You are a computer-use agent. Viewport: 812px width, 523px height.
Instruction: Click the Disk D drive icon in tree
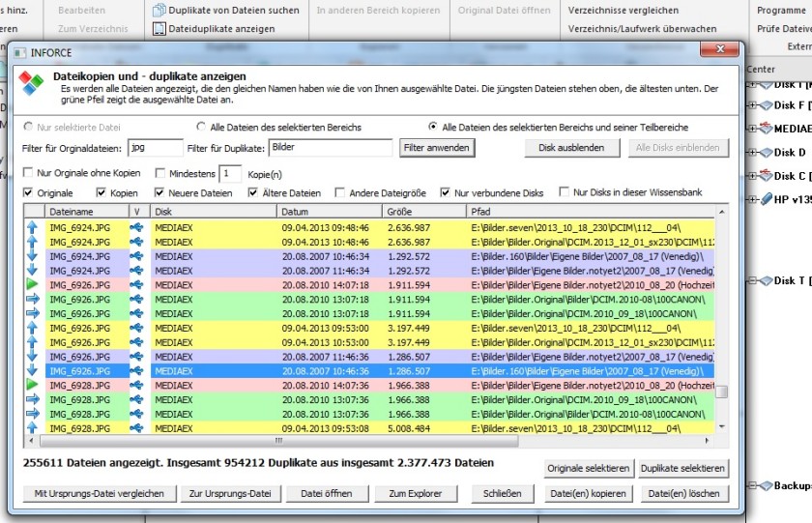pyautogui.click(x=766, y=152)
